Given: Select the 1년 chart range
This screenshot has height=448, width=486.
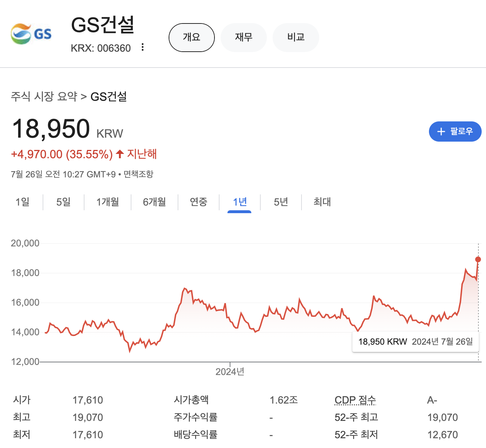Looking at the screenshot, I should [x=240, y=202].
